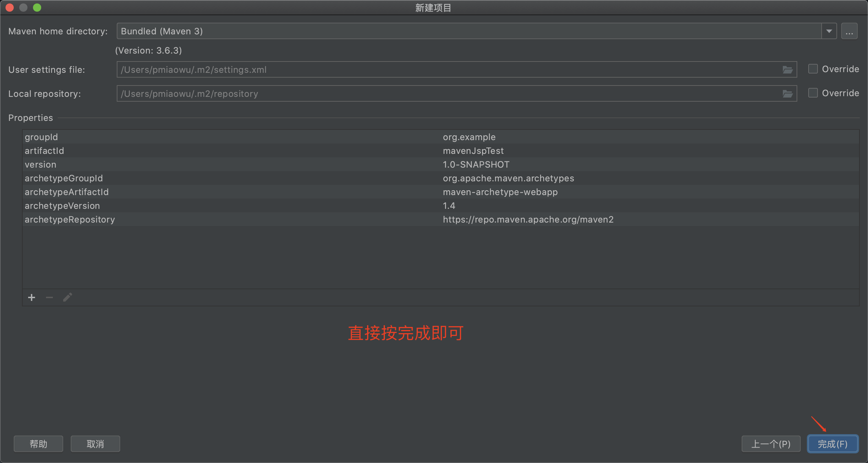The width and height of the screenshot is (868, 463).
Task: Go back with 上一个(P) button
Action: point(771,444)
